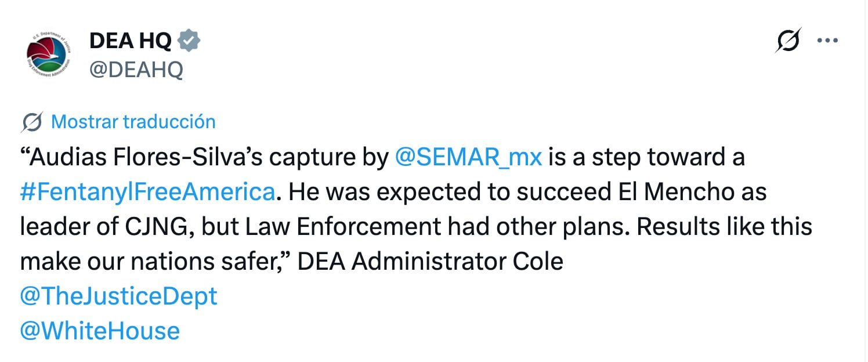Open the @DEAHQ handle link
Image resolution: width=868 pixels, height=362 pixels.
coord(136,70)
